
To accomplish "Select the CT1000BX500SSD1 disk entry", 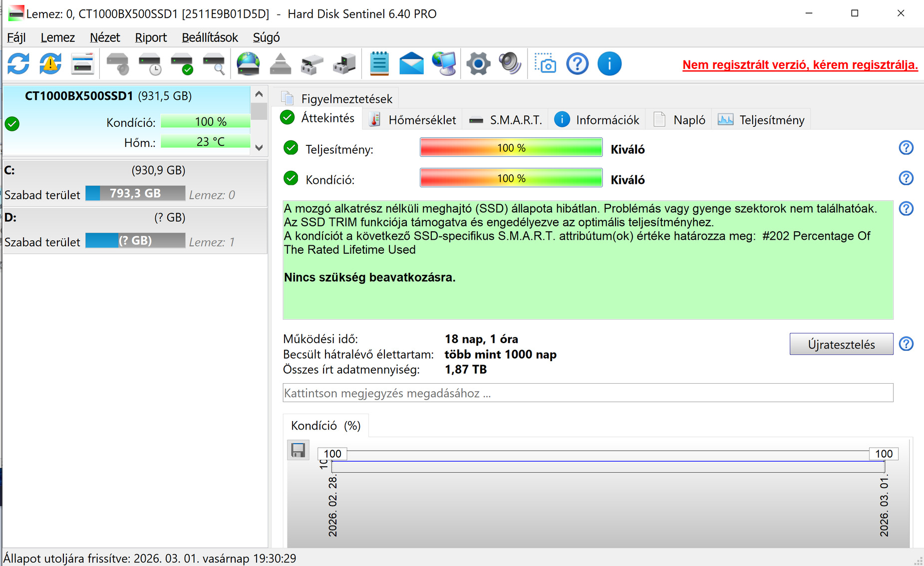I will click(127, 120).
